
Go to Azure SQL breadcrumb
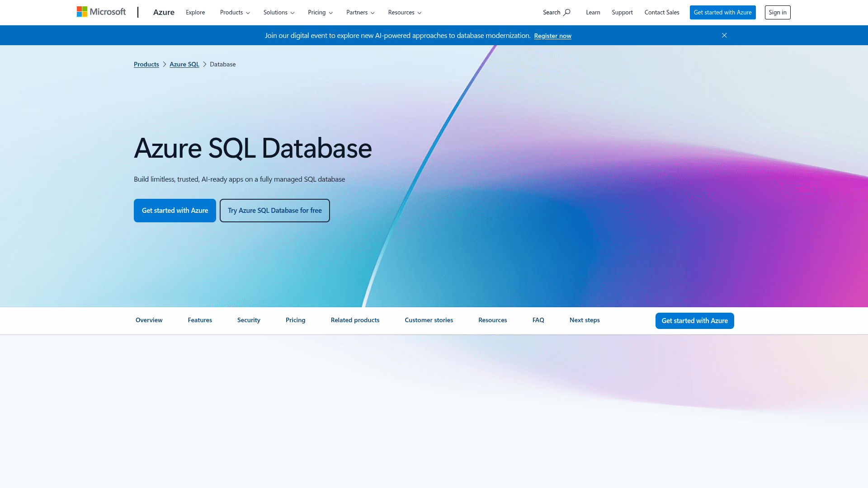(184, 64)
